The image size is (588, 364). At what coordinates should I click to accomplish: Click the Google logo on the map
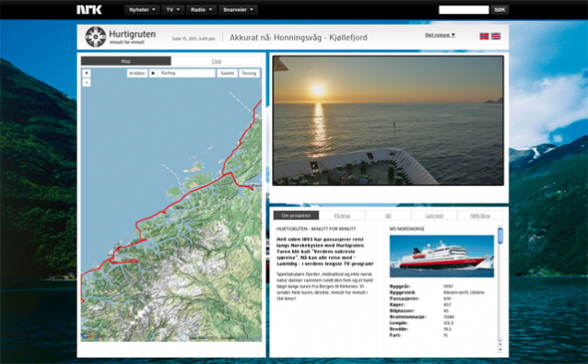point(92,336)
